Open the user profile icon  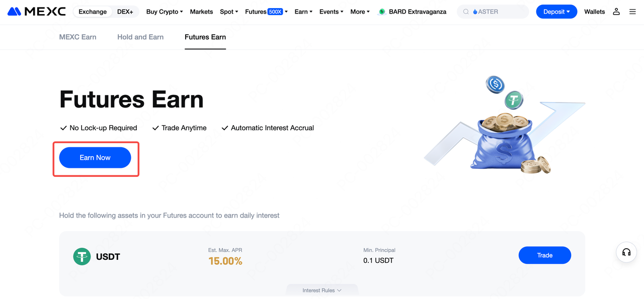(x=616, y=12)
